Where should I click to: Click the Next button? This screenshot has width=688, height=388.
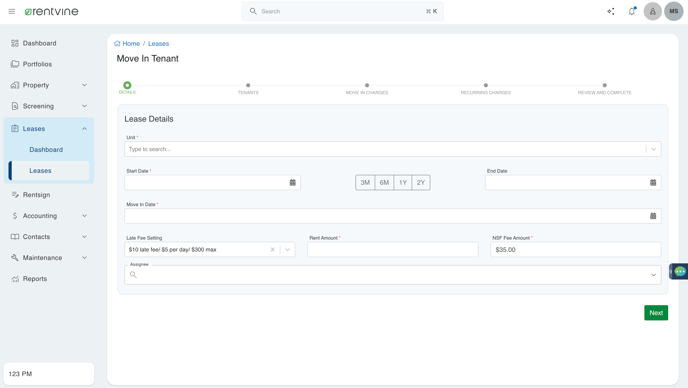click(x=656, y=313)
